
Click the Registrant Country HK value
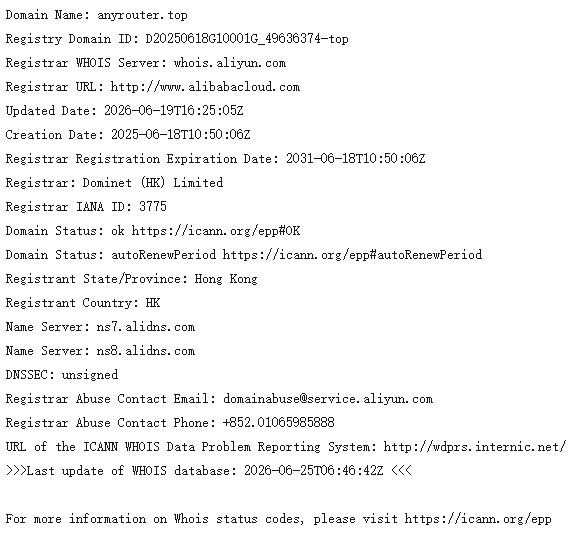[x=153, y=303]
